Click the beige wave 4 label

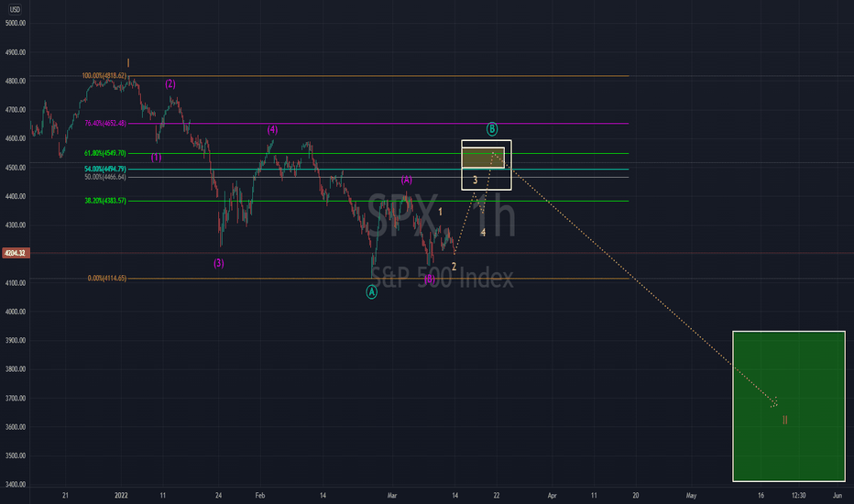pyautogui.click(x=483, y=233)
